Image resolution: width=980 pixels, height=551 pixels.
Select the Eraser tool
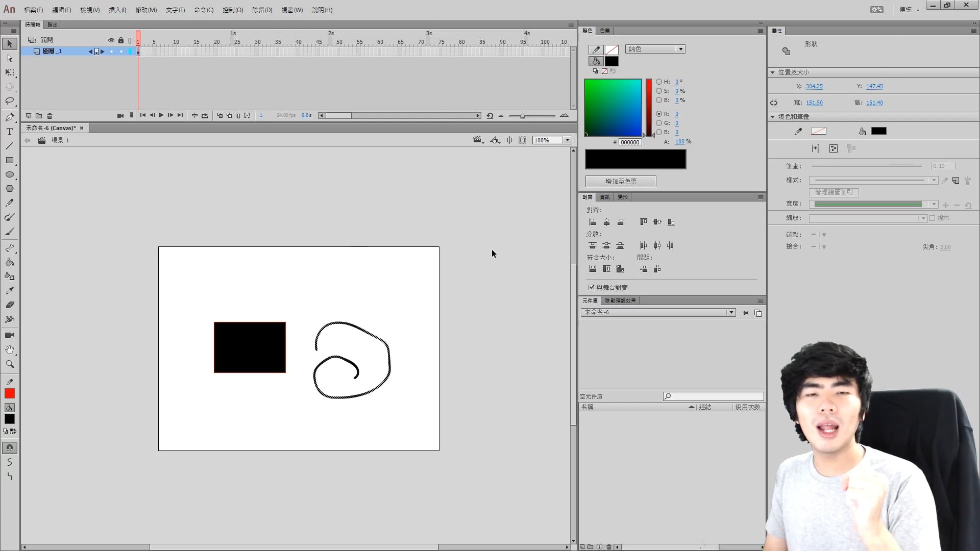tap(9, 305)
